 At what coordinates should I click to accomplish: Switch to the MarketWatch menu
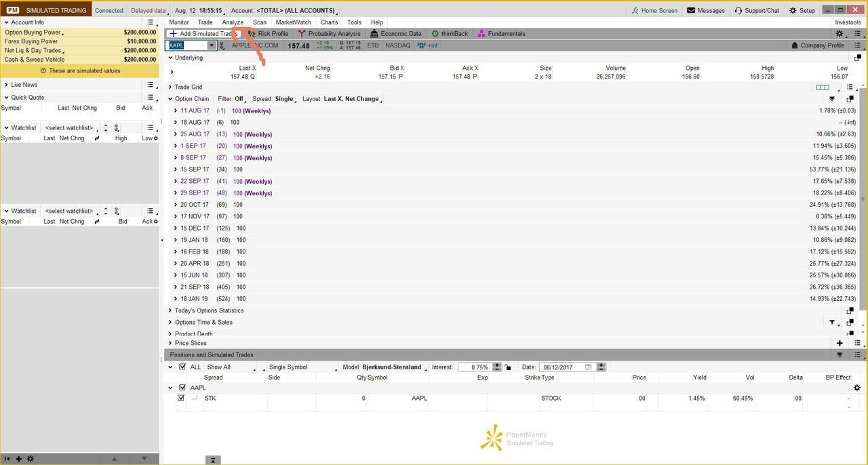[x=293, y=22]
